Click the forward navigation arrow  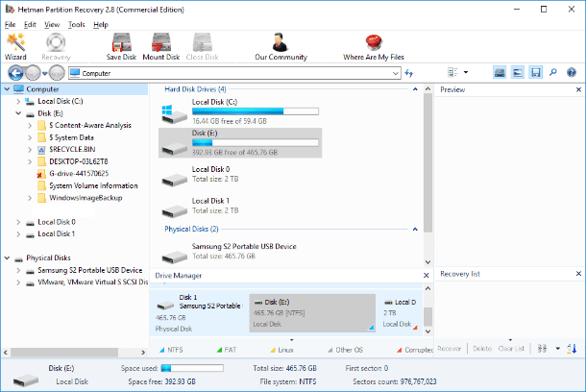tap(33, 73)
